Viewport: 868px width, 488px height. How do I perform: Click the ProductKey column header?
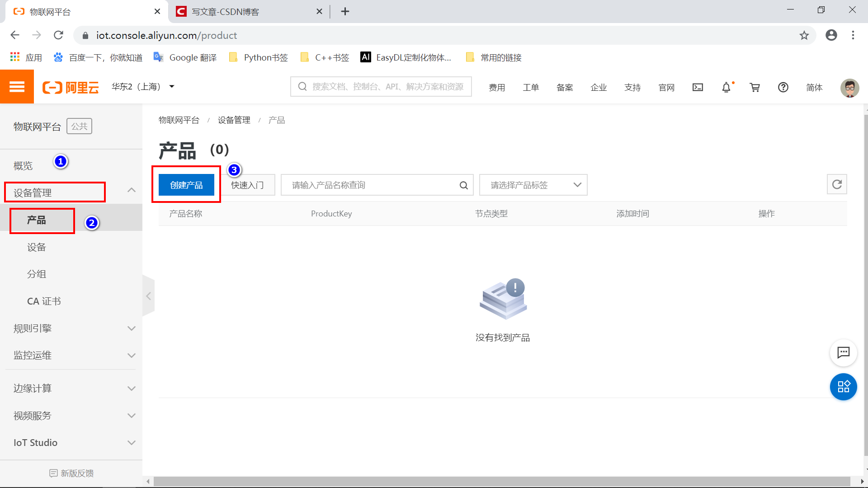tap(331, 214)
